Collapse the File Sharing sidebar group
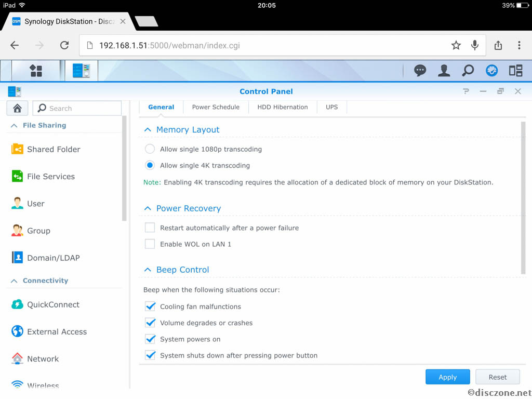 (14, 126)
